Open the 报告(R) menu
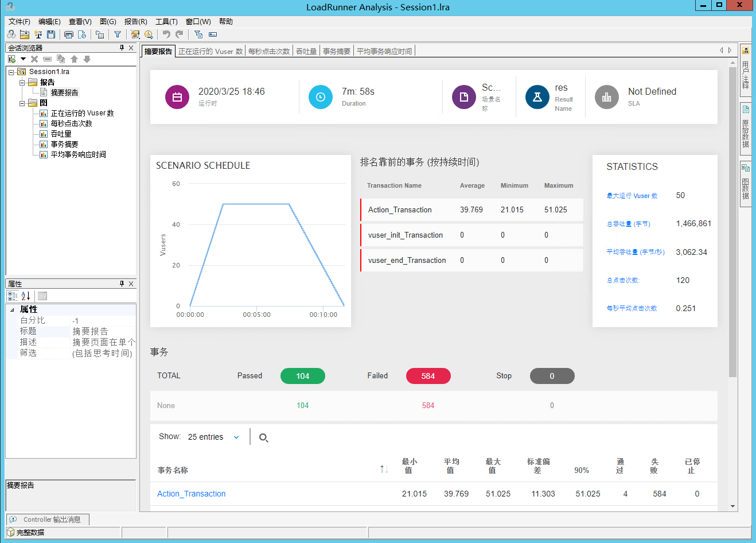 pyautogui.click(x=135, y=22)
